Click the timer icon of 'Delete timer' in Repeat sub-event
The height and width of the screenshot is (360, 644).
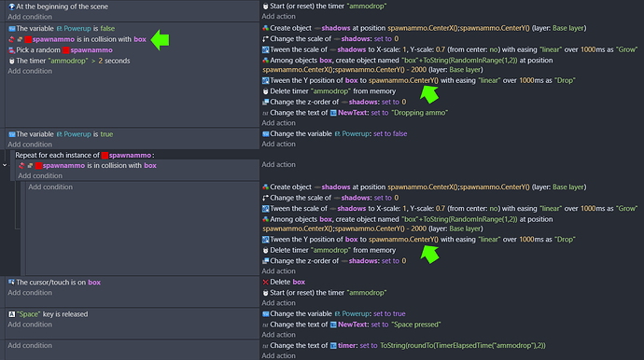265,250
